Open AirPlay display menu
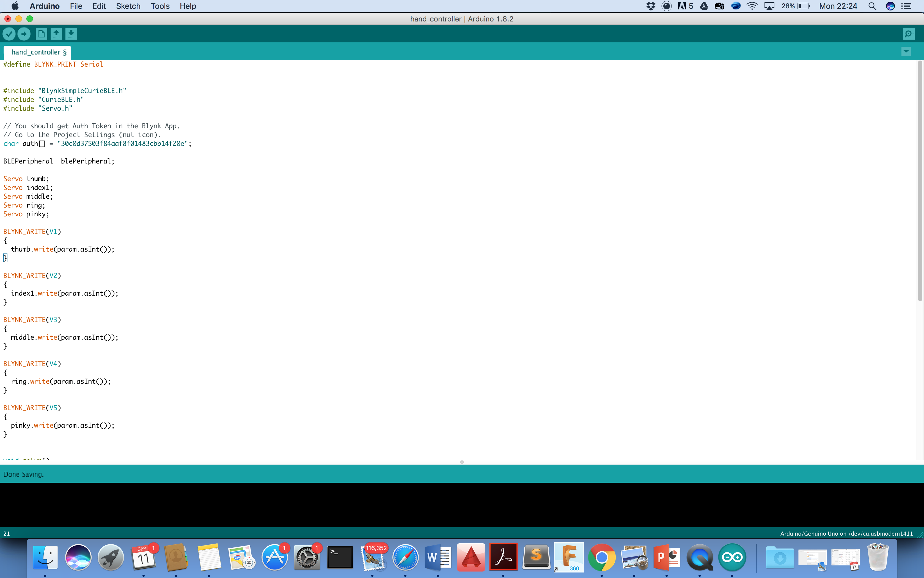 [769, 6]
